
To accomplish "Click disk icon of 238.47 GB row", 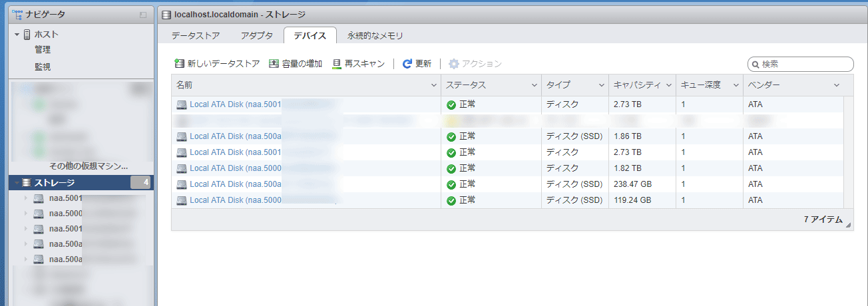I will tap(182, 184).
